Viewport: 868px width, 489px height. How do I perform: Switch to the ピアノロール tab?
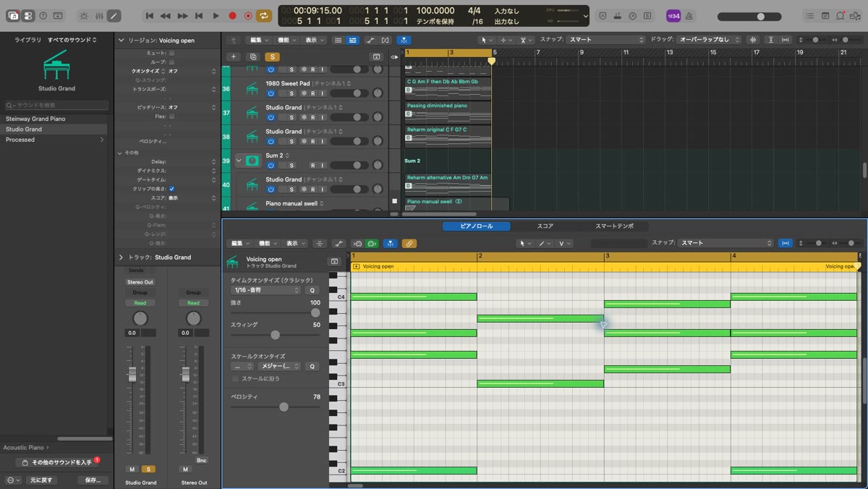click(x=477, y=226)
